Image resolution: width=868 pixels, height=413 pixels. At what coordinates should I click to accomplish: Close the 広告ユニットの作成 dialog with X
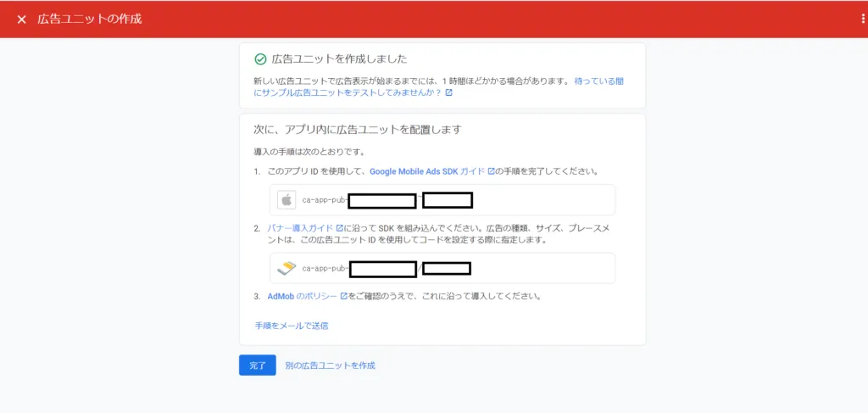point(21,20)
